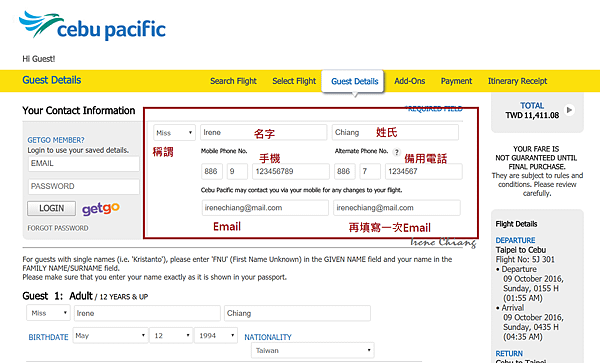Go to the Search Flight step
This screenshot has height=363, width=600.
(x=233, y=81)
